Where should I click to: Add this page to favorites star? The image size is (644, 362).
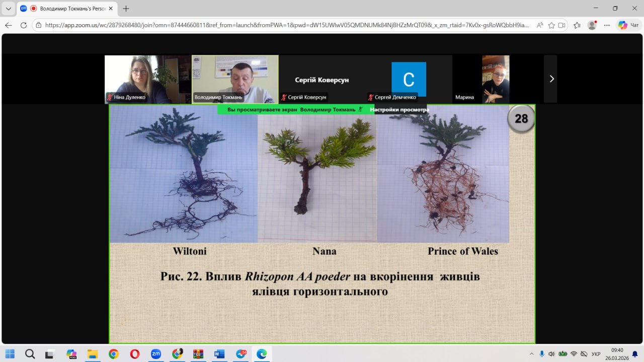click(x=551, y=25)
